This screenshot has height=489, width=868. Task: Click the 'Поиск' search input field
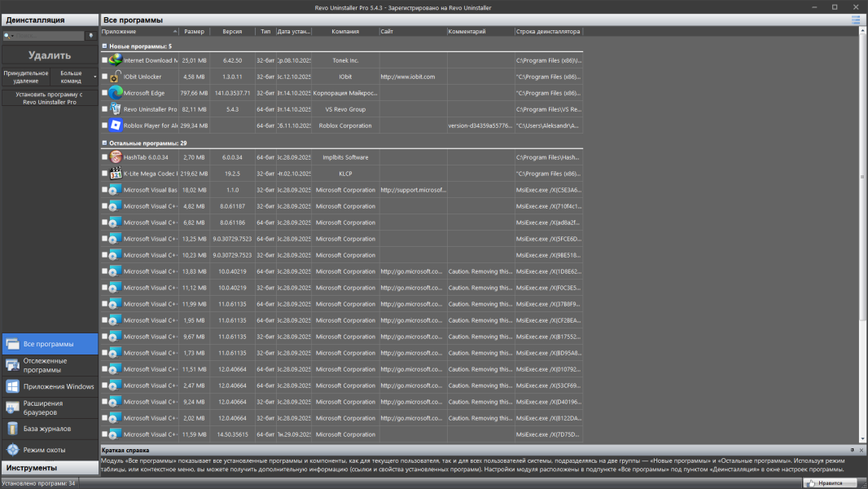pyautogui.click(x=46, y=37)
